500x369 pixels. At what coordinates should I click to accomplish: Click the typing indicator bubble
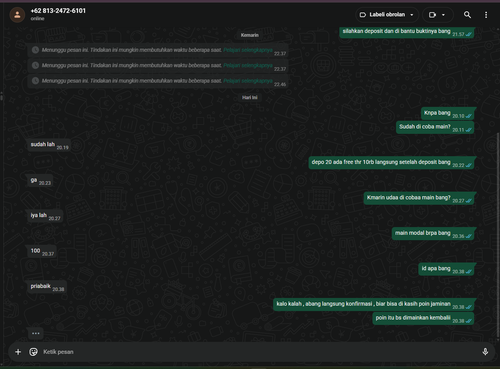pos(36,333)
